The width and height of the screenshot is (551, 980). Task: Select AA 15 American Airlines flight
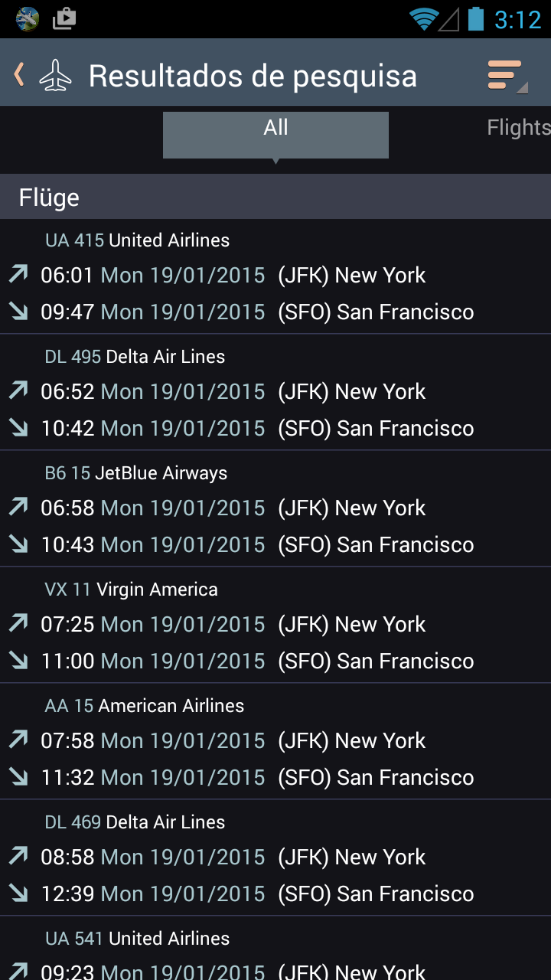point(275,742)
